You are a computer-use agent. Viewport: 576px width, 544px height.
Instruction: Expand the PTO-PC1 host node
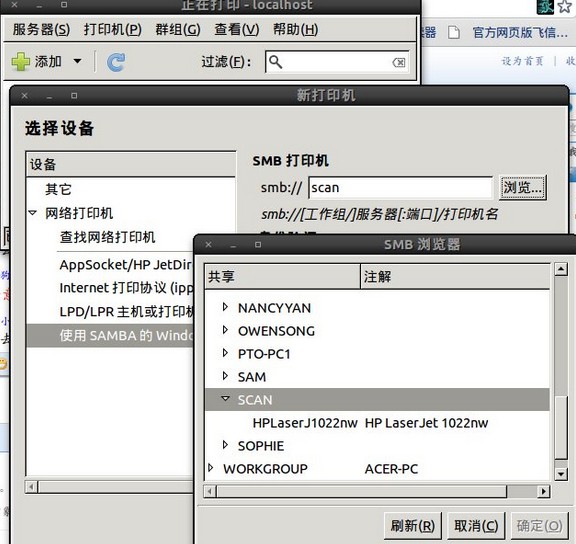[225, 353]
